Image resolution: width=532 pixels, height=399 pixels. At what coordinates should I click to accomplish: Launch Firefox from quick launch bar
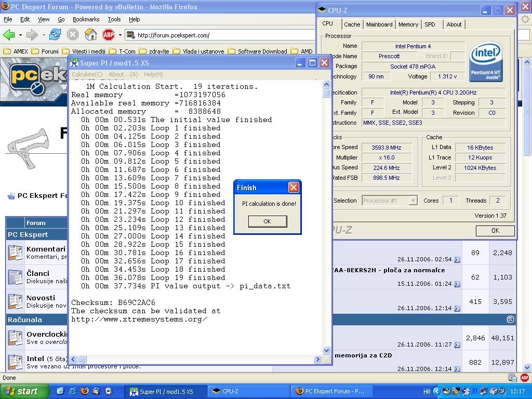click(85, 391)
